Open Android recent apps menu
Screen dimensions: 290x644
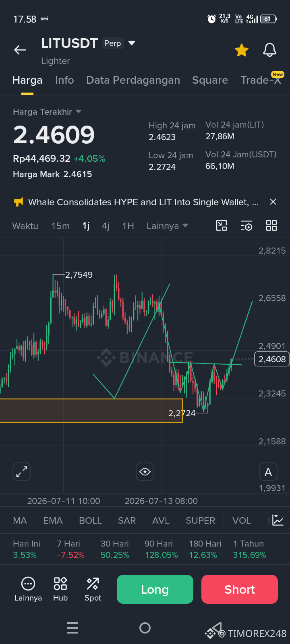pos(72,628)
